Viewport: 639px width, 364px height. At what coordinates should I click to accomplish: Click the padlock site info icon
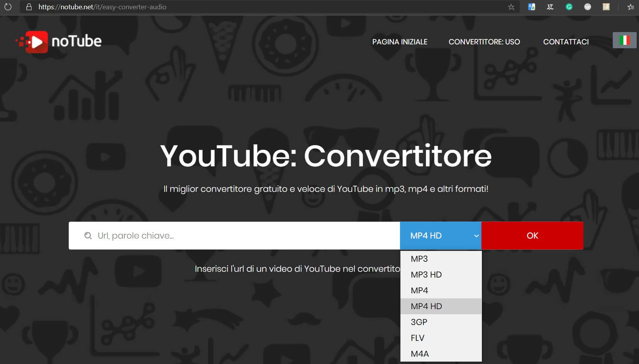(x=29, y=7)
